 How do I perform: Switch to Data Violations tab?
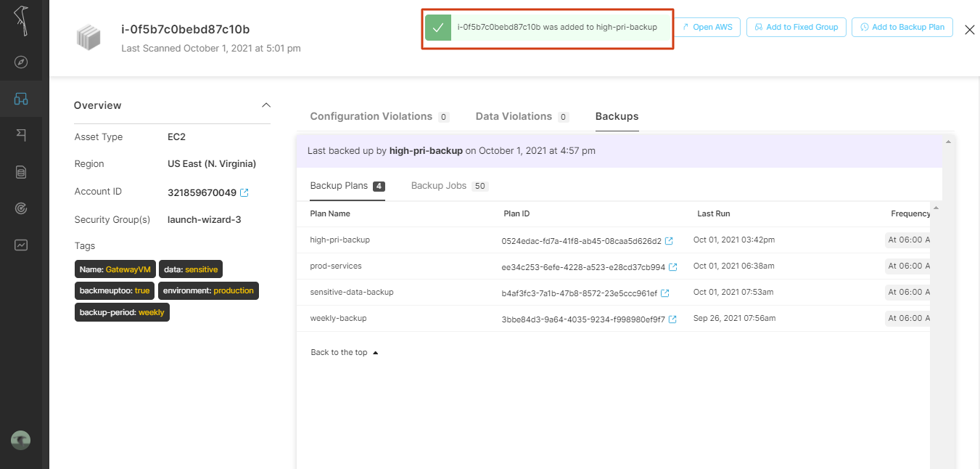(522, 116)
